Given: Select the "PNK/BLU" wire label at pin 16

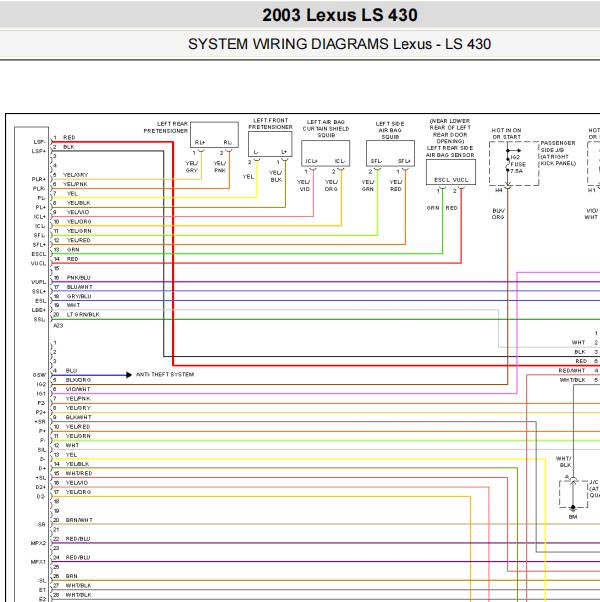Looking at the screenshot, I should click(78, 278).
